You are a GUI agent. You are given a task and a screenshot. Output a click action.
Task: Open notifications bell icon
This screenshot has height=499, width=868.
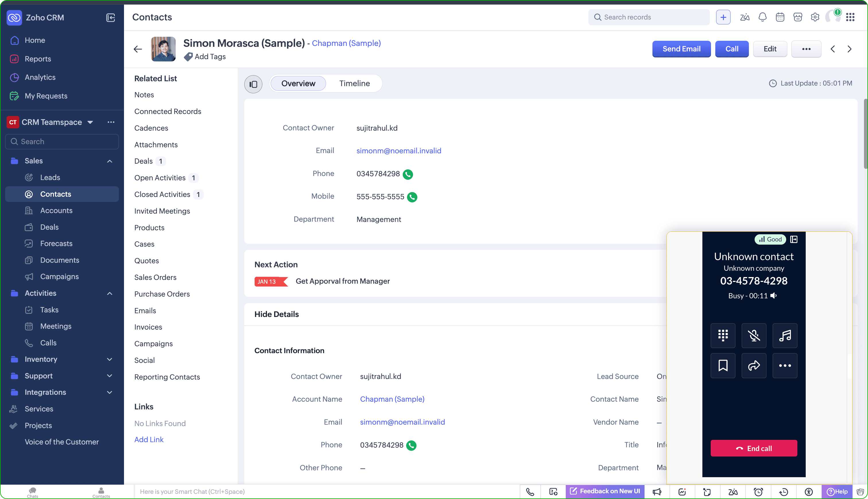coord(762,17)
